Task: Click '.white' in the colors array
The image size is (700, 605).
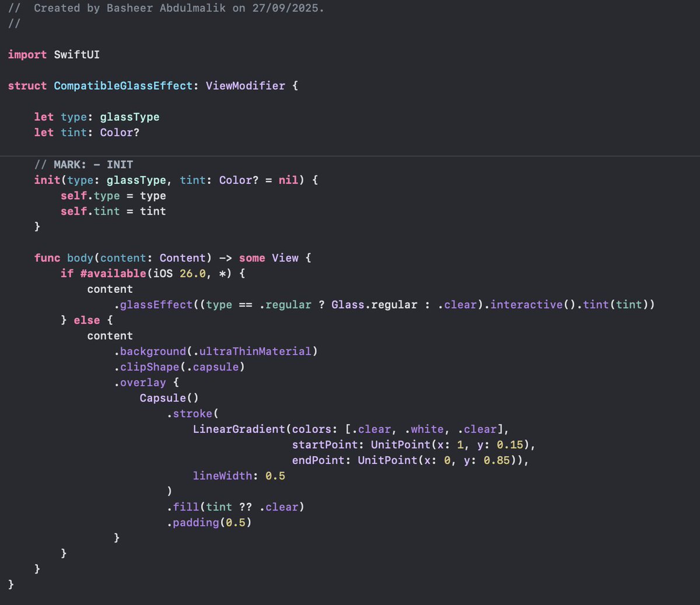Action: pyautogui.click(x=424, y=429)
